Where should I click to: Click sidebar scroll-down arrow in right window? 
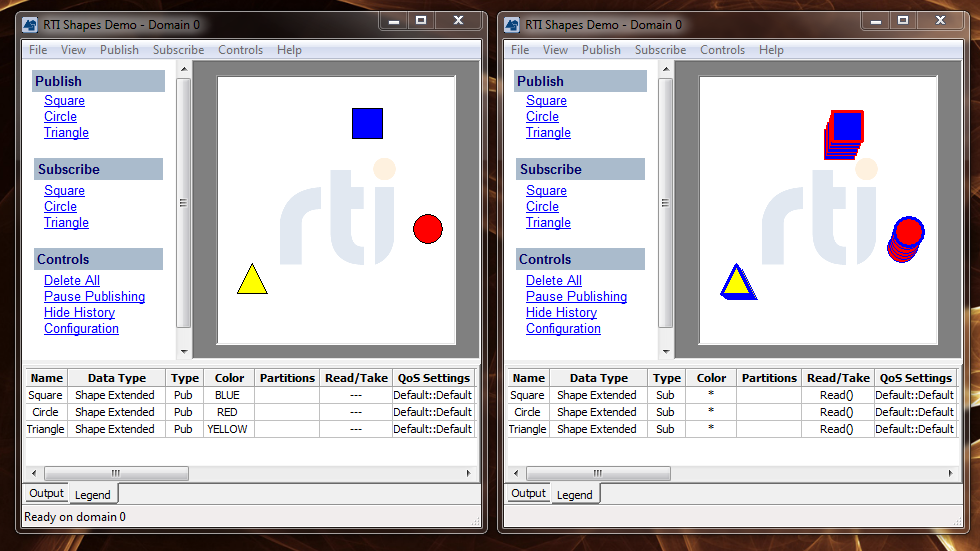click(666, 352)
